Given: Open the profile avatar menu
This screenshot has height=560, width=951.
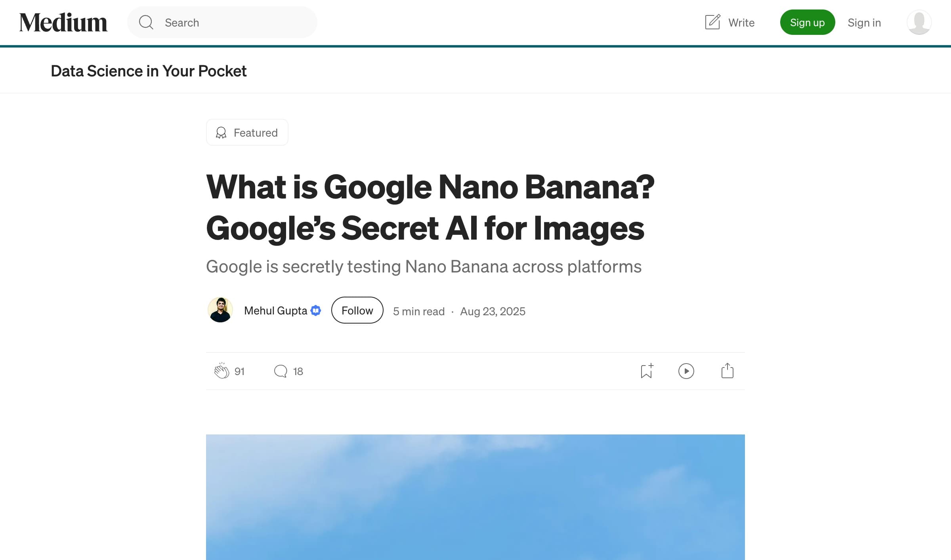Looking at the screenshot, I should point(919,22).
